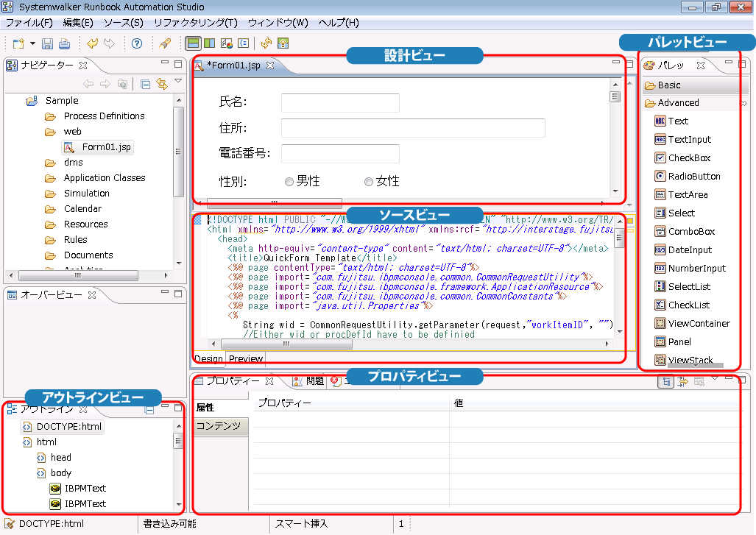Click the 氏名 text input field
The image size is (756, 535).
[340, 103]
